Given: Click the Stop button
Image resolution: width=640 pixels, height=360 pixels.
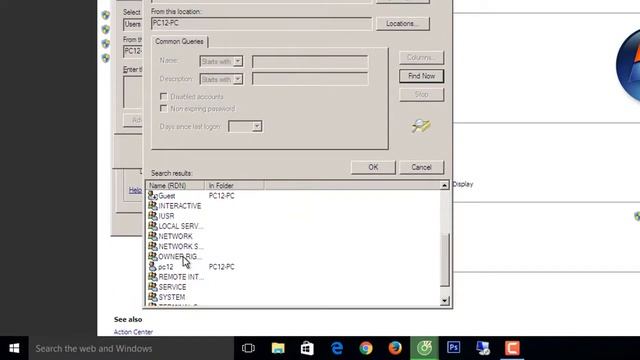Looking at the screenshot, I should click(421, 94).
